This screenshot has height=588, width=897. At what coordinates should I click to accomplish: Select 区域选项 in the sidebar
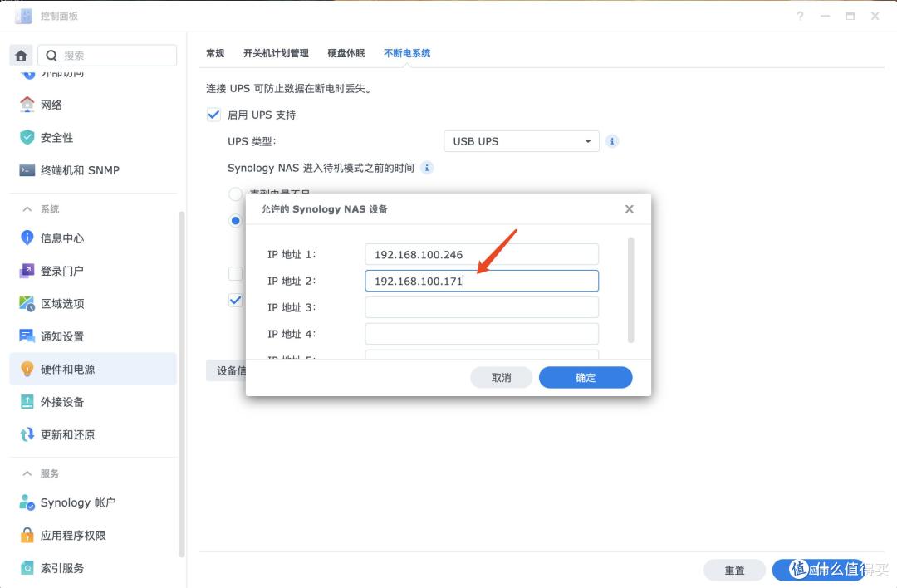[x=93, y=303]
